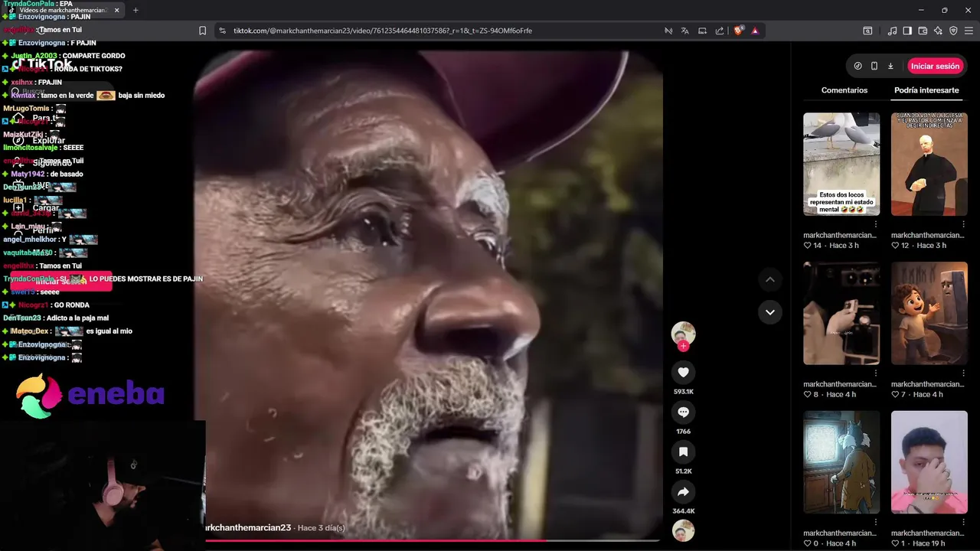Open the TikTok sidebar Explorar item
Screen dimensions: 980x551
[40, 141]
